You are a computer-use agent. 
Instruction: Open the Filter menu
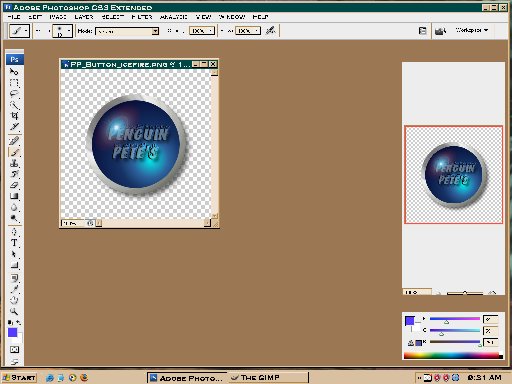tap(142, 17)
